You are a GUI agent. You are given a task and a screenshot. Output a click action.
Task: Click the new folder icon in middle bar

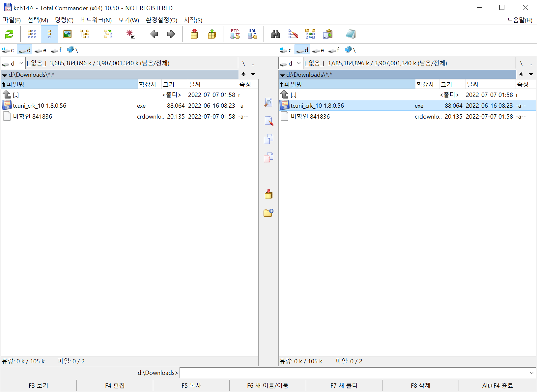point(268,213)
